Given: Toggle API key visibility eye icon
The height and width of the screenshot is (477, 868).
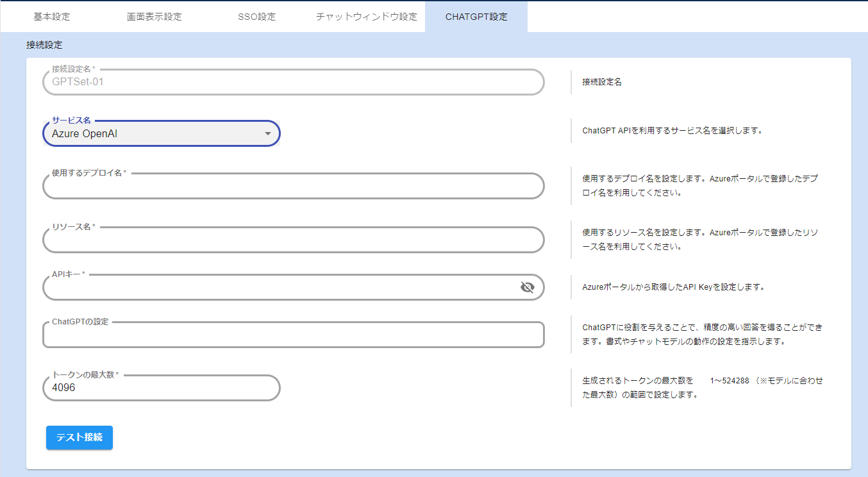Looking at the screenshot, I should click(527, 287).
